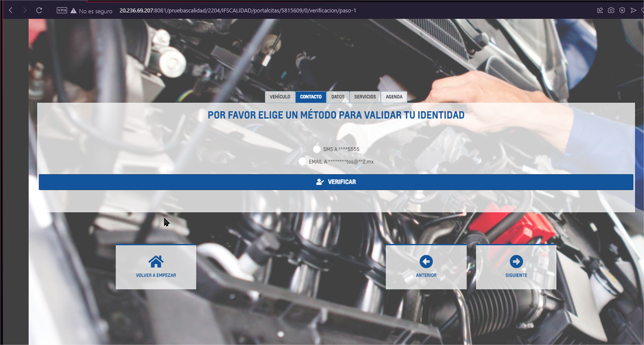Screen dimensions: 644x345
Task: Click the Verificar button label
Action: click(342, 182)
